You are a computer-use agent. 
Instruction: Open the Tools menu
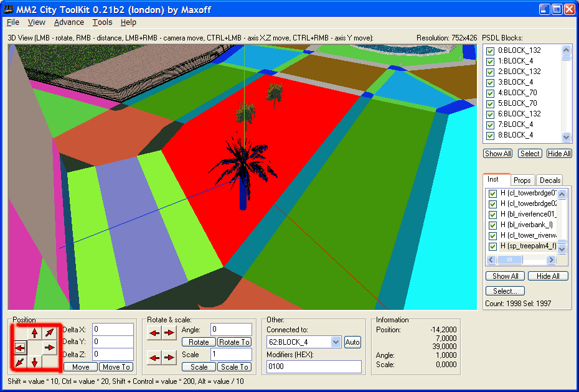102,22
